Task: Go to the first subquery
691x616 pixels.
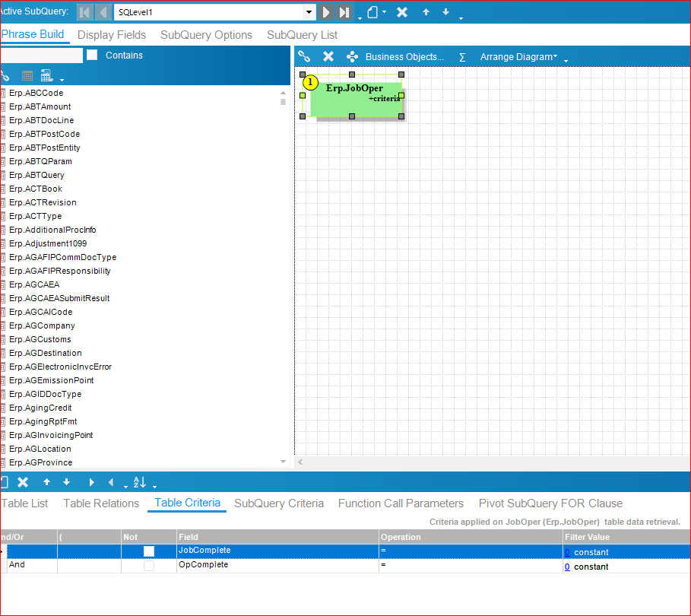Action: [x=85, y=12]
